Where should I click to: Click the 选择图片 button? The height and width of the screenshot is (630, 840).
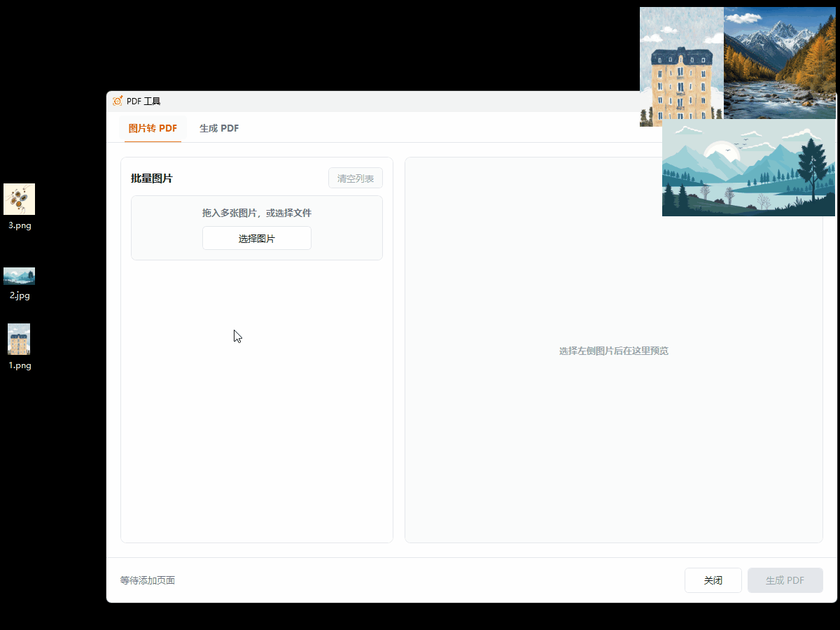click(x=257, y=238)
